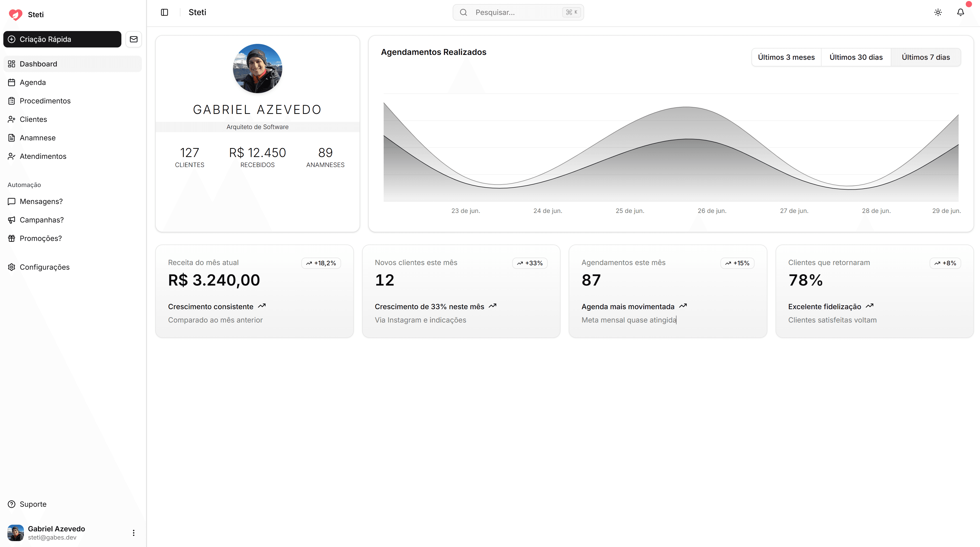Click the Mensagens chat bubble icon
Image resolution: width=980 pixels, height=547 pixels.
click(x=11, y=201)
